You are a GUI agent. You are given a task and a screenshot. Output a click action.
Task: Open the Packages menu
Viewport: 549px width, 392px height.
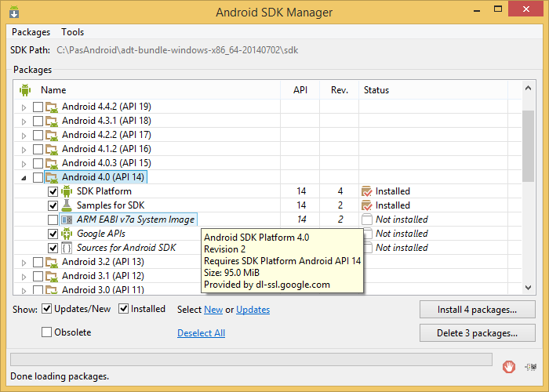pyautogui.click(x=31, y=32)
